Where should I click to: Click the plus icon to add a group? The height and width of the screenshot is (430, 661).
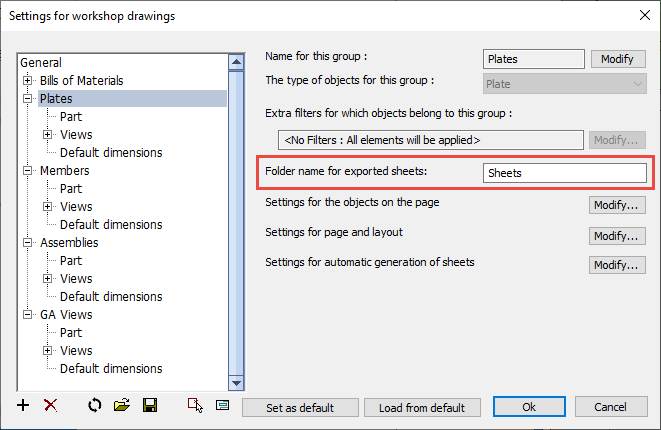tap(24, 406)
